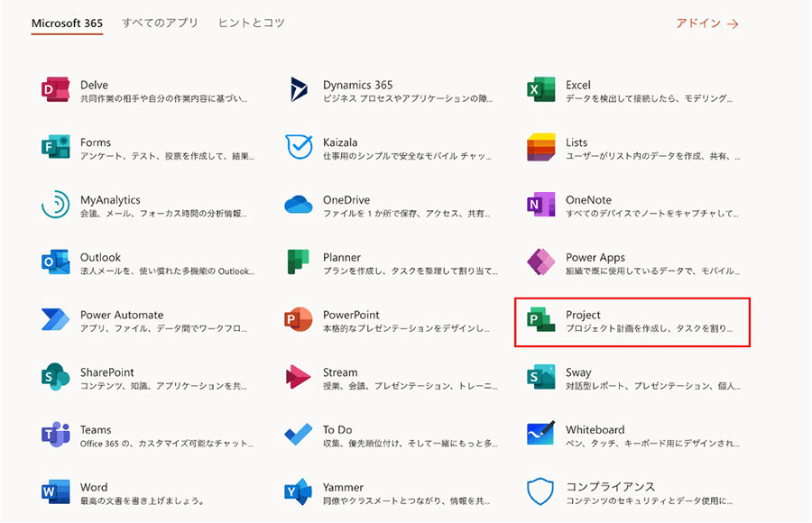
Task: Click the Yammer app name
Action: click(x=343, y=487)
